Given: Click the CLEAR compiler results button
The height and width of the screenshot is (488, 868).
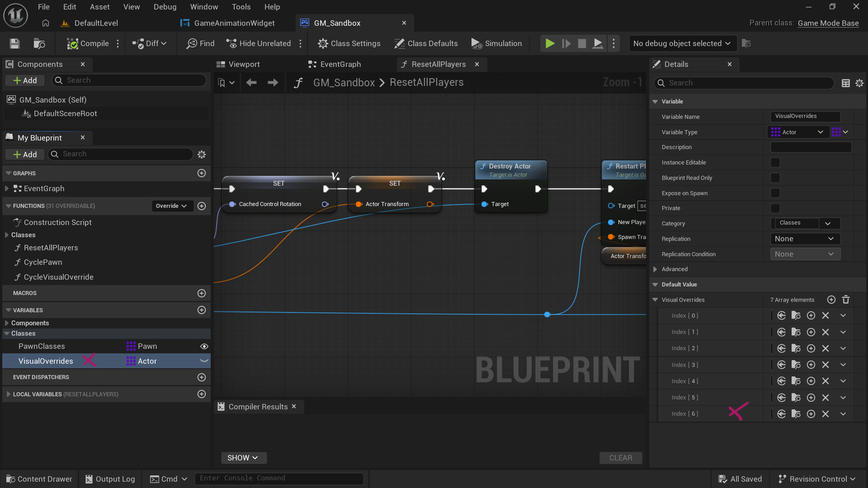Looking at the screenshot, I should [x=620, y=458].
